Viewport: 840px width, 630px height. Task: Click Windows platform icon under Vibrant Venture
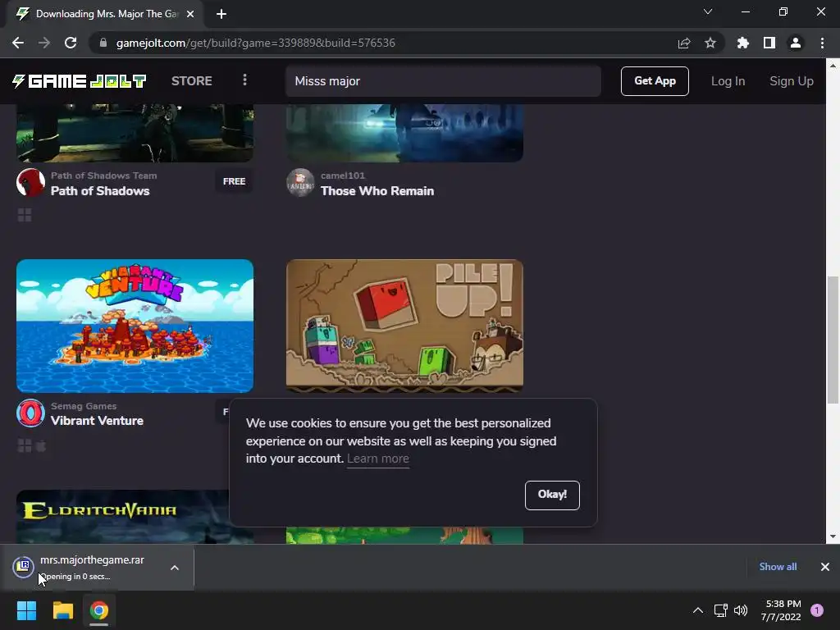(25, 445)
